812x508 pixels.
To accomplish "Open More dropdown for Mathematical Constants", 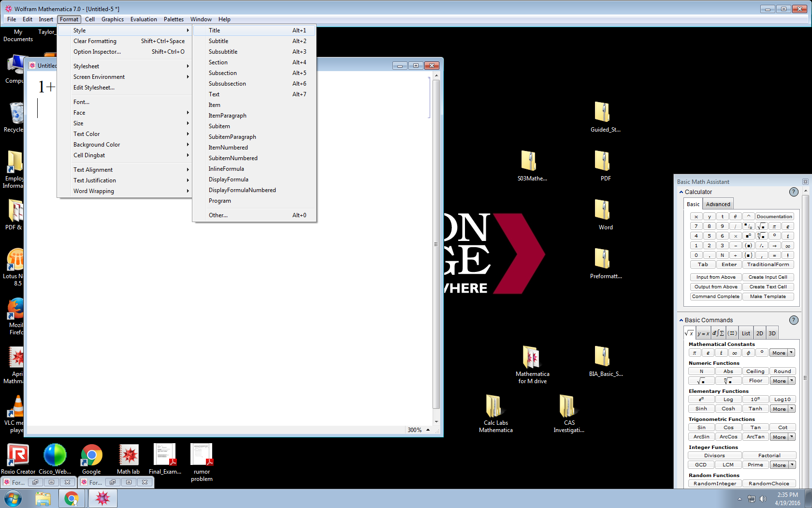I will 783,353.
